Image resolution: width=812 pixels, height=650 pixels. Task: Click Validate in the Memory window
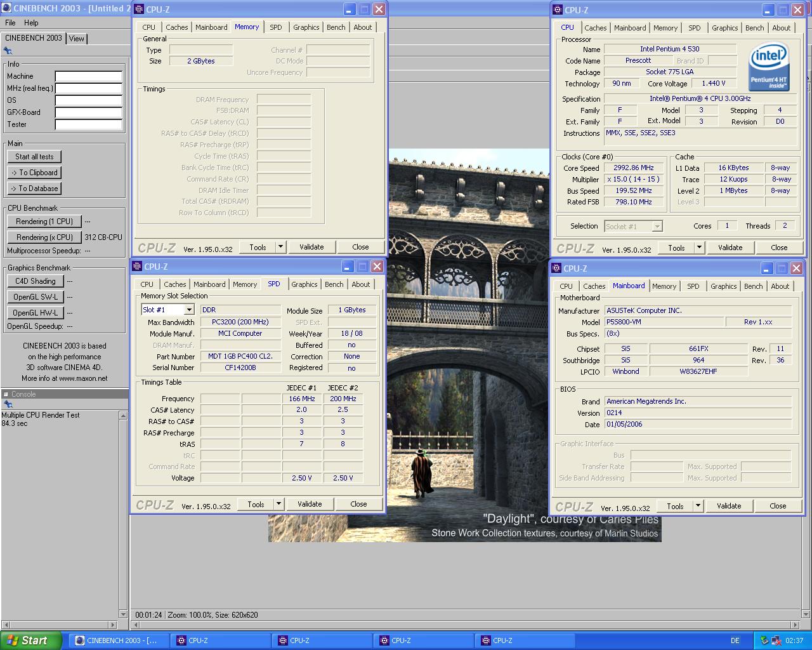pyautogui.click(x=311, y=247)
